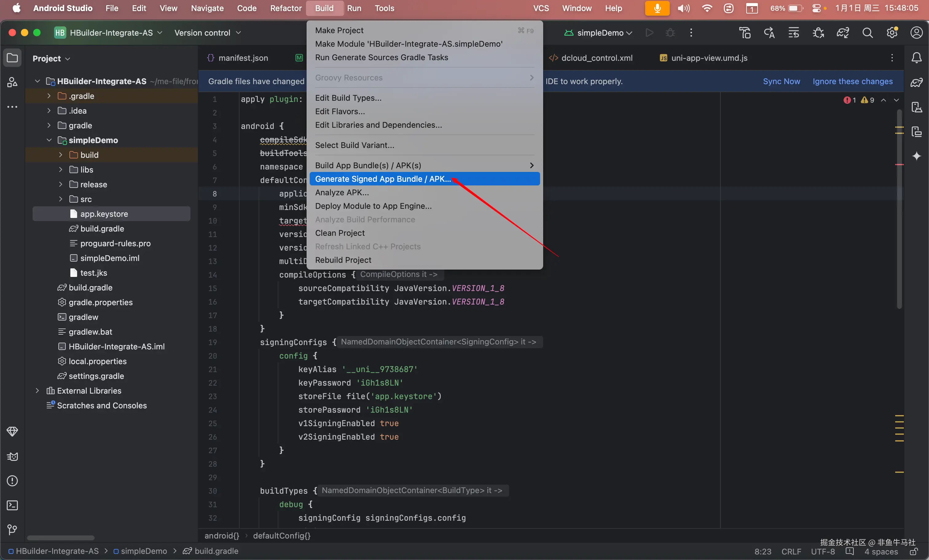Open IDE settings gear icon
This screenshot has width=929, height=560.
(x=892, y=33)
